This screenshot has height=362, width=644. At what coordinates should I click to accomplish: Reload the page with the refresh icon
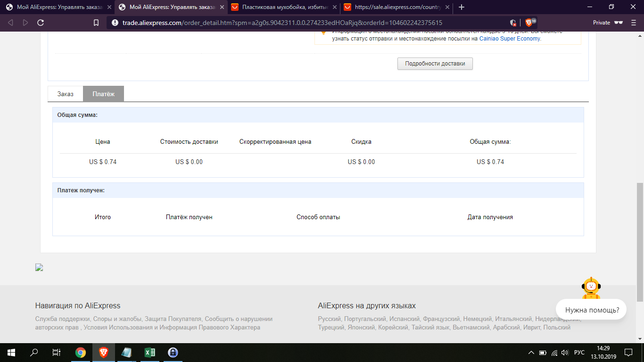41,23
